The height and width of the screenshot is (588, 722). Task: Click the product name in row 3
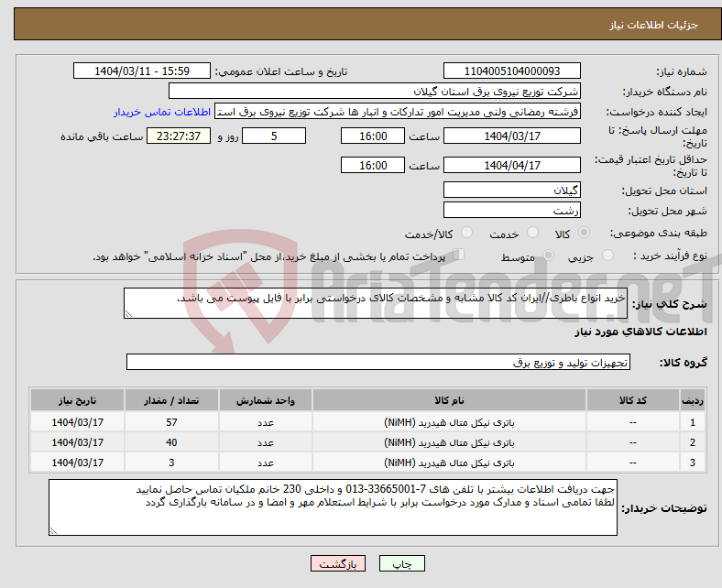(x=449, y=463)
